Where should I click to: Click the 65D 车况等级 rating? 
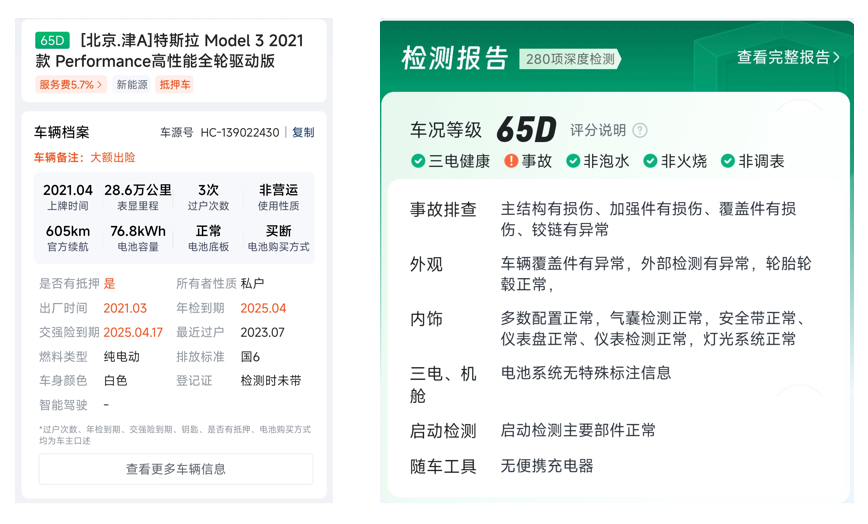click(x=525, y=130)
